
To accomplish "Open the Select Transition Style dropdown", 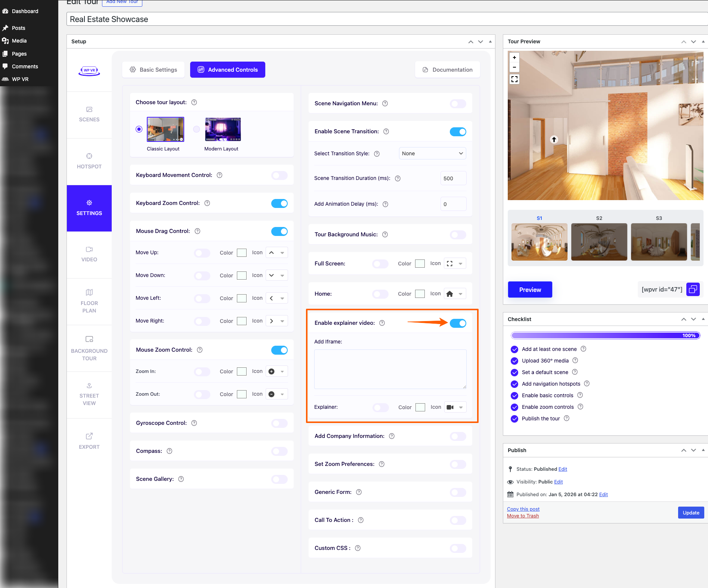I will [432, 153].
